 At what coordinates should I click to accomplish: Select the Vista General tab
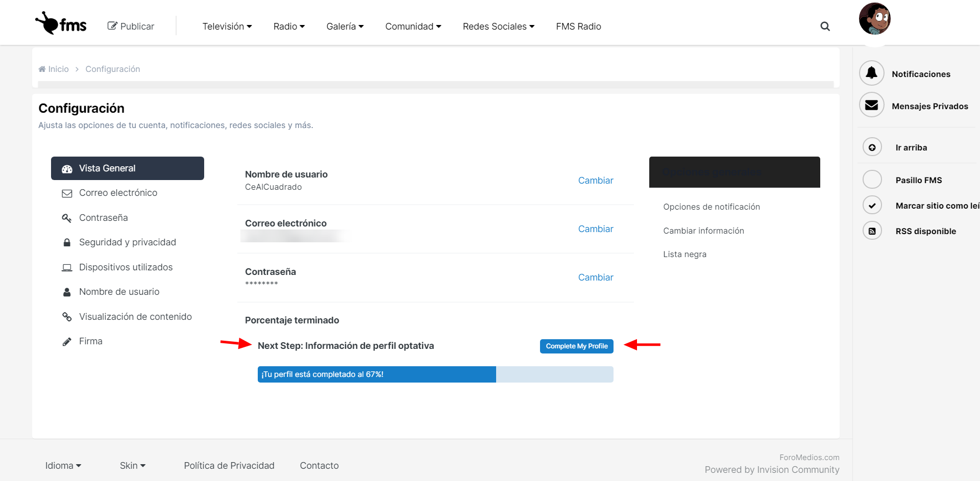tap(128, 168)
